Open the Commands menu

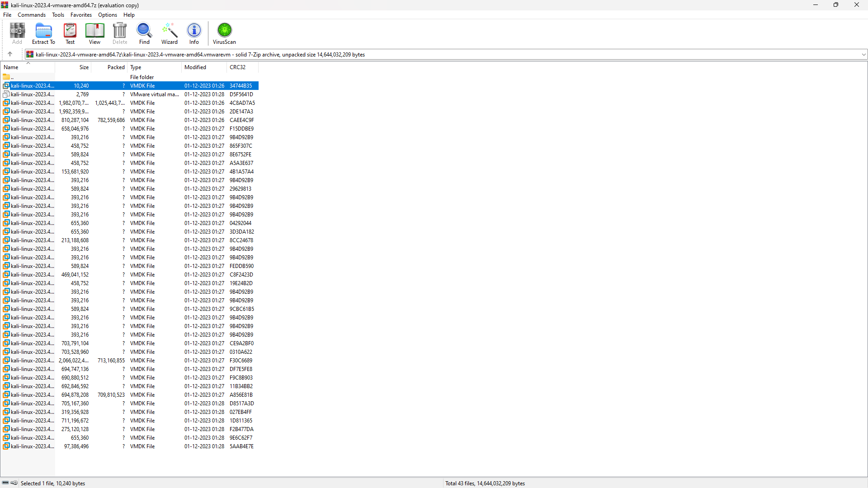(32, 15)
